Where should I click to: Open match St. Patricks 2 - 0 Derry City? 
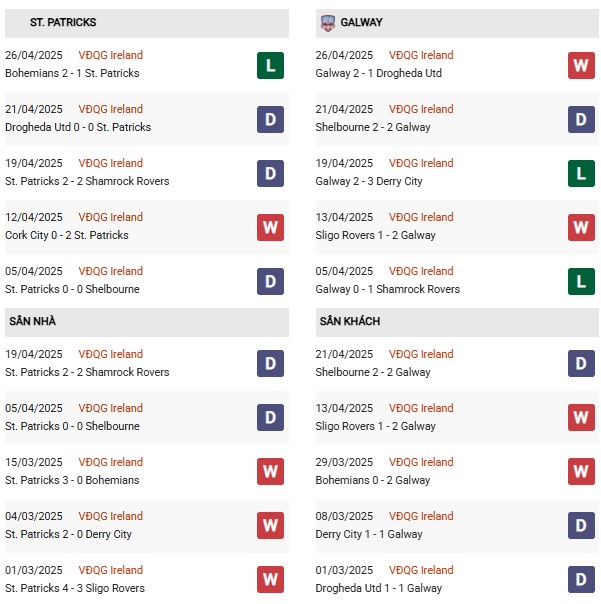68,534
